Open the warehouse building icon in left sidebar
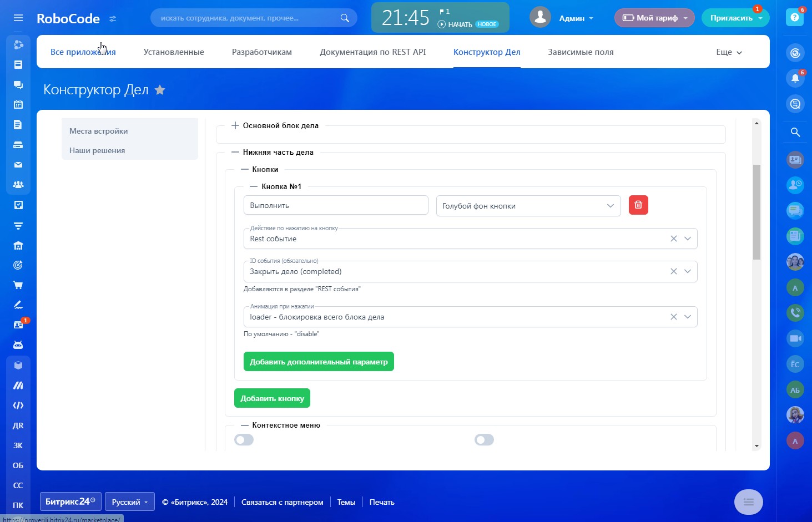The image size is (812, 522). tap(18, 245)
